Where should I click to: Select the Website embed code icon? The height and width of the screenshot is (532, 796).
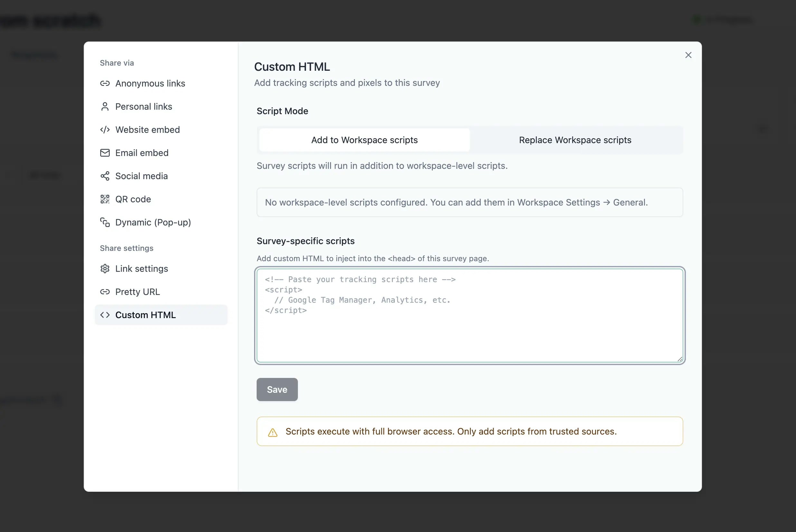point(105,129)
